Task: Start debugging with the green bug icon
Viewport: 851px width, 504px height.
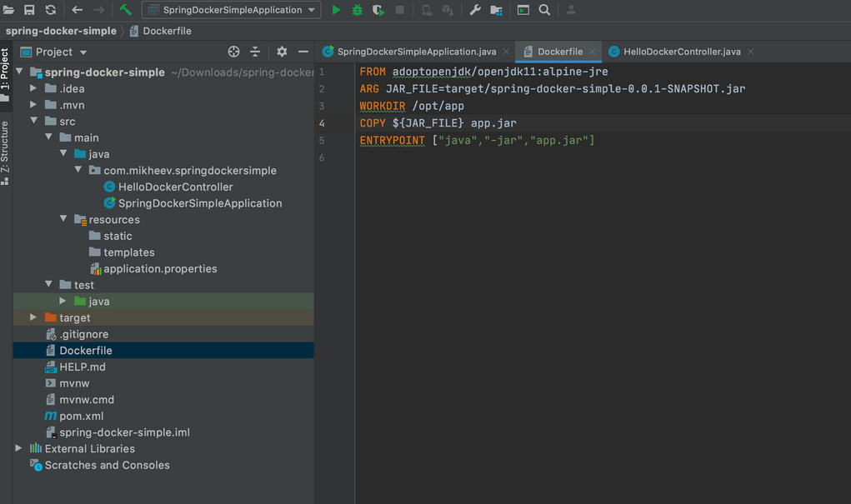Action: [x=357, y=10]
